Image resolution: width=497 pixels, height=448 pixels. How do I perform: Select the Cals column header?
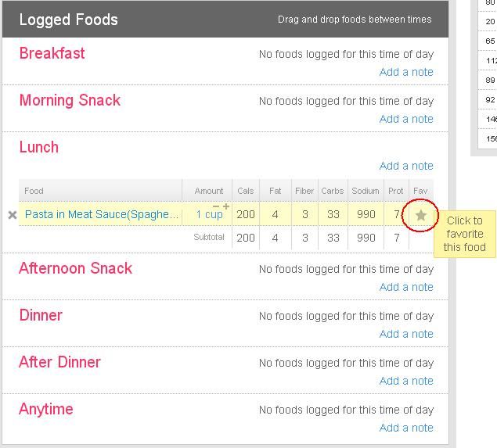[x=246, y=191]
